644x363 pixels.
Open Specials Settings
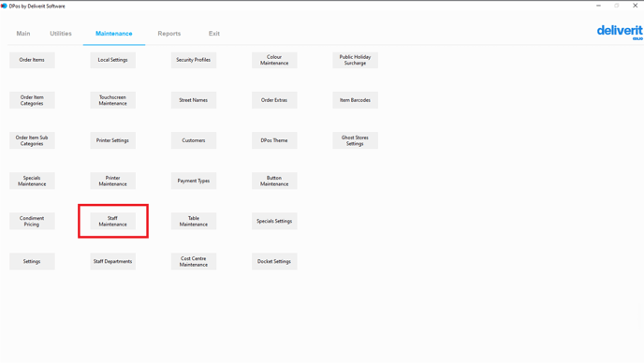[x=274, y=222]
